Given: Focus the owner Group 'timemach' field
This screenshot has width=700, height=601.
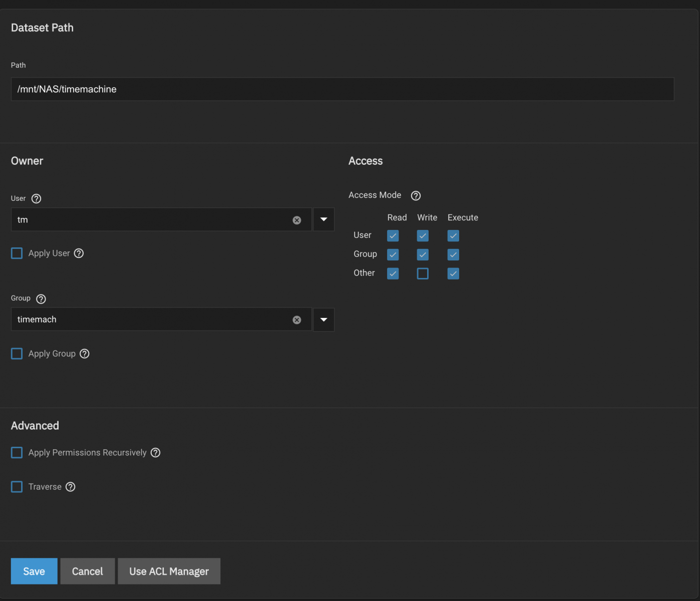Looking at the screenshot, I should (x=161, y=320).
